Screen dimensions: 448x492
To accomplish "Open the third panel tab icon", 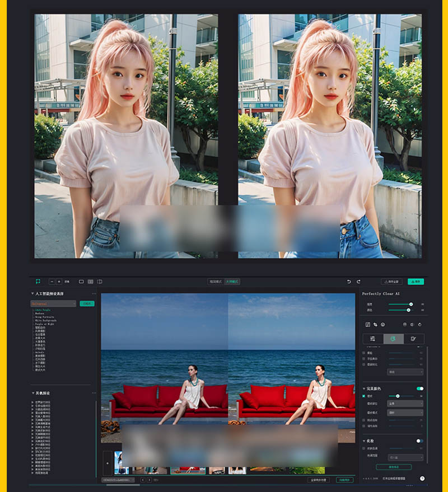I will point(413,339).
